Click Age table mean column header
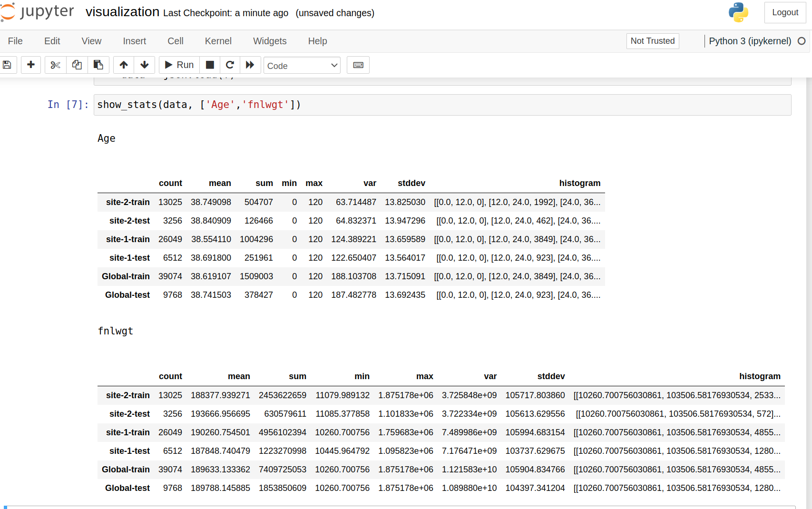Screen dimensions: 812x509 click(220, 183)
